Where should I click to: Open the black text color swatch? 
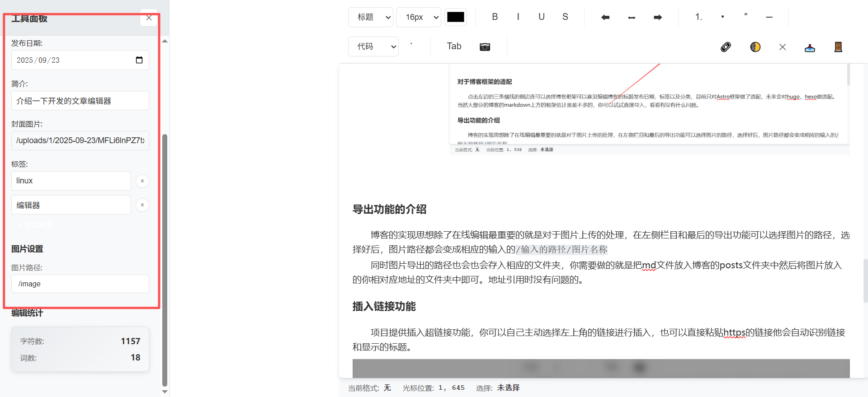tap(455, 17)
